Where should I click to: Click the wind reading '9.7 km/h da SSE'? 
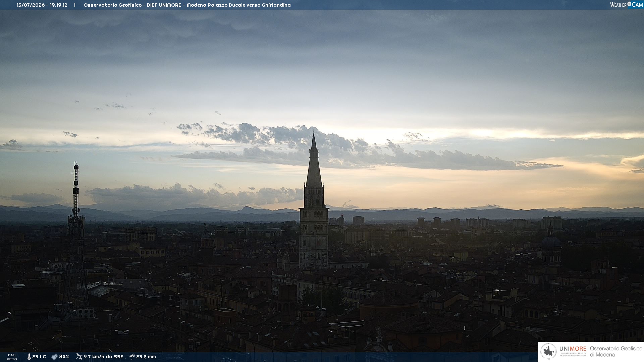[x=103, y=357]
